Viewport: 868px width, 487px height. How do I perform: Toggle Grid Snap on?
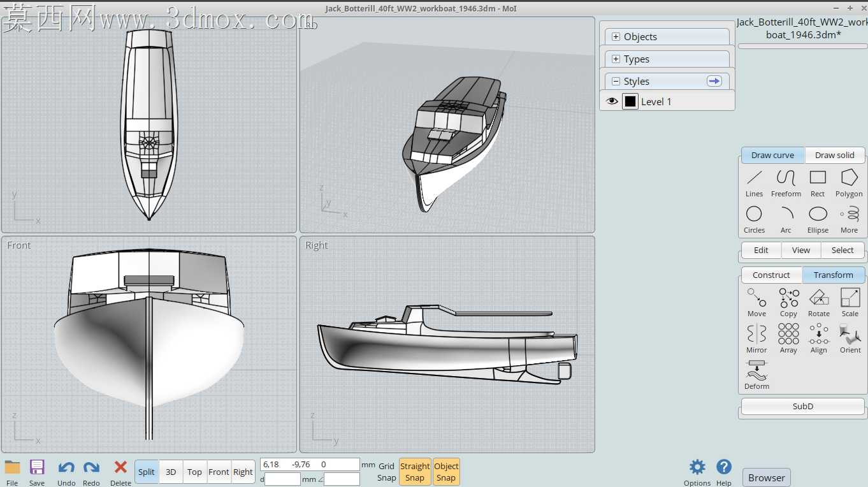coord(386,472)
